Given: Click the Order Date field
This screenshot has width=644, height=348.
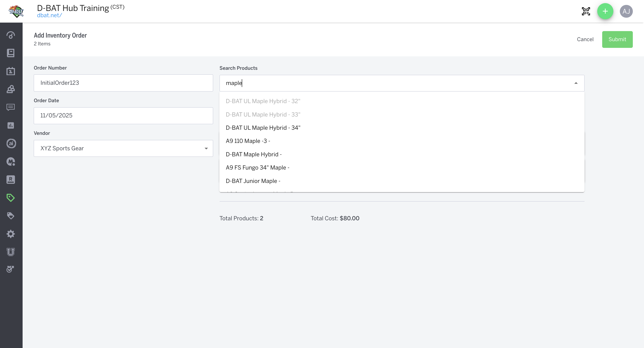Looking at the screenshot, I should pyautogui.click(x=123, y=115).
